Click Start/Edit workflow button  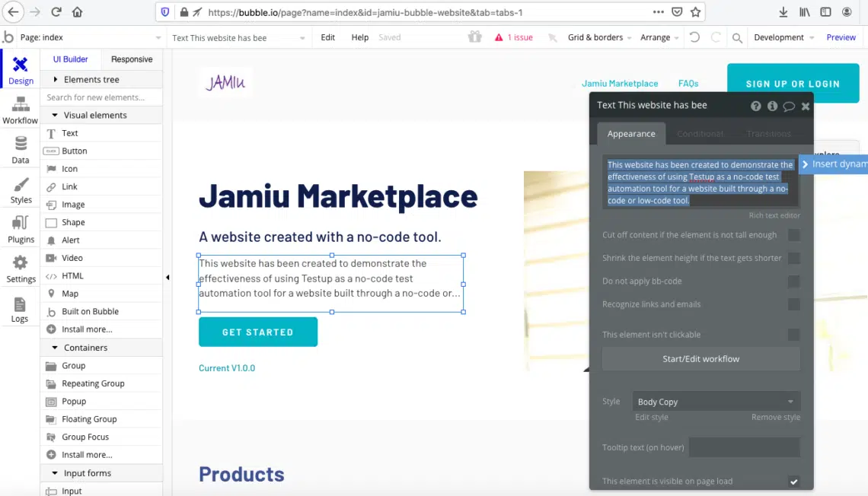coord(700,359)
